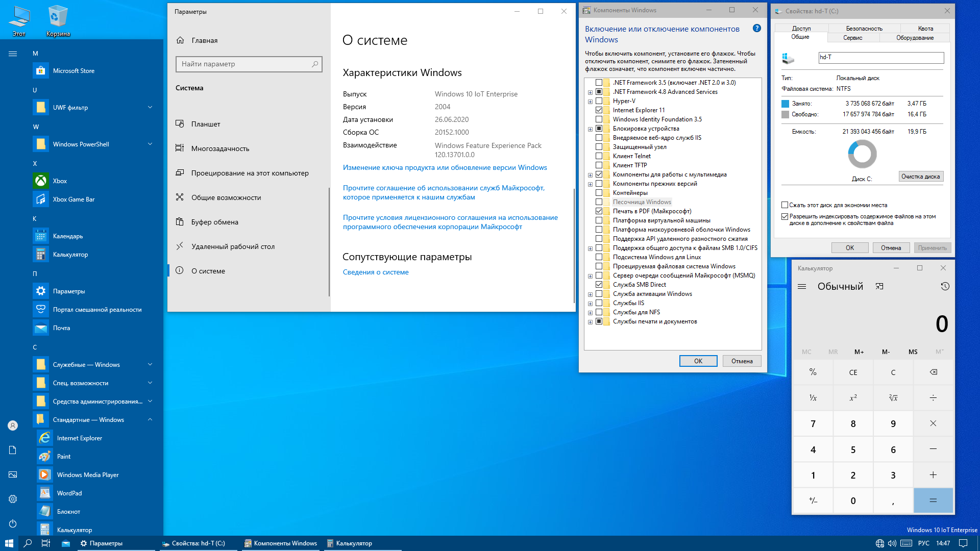Expand Windows PowerShell folder
Viewport: 980px width, 551px height.
[x=150, y=144]
